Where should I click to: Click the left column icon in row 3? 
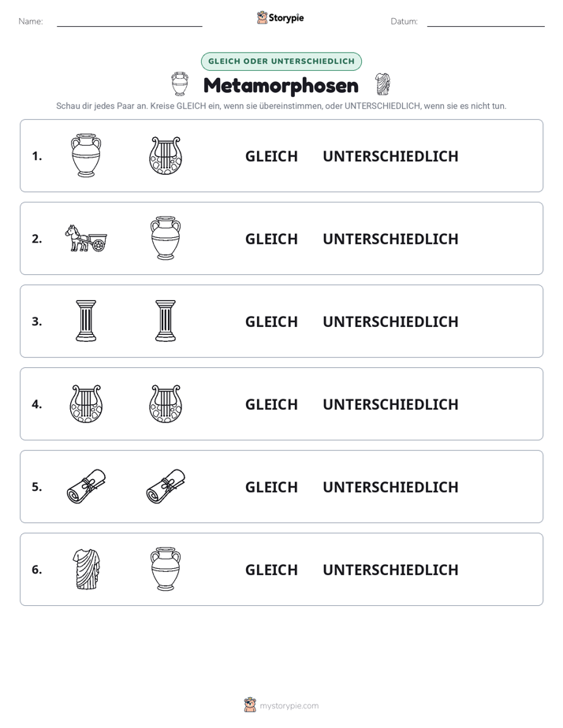86,321
